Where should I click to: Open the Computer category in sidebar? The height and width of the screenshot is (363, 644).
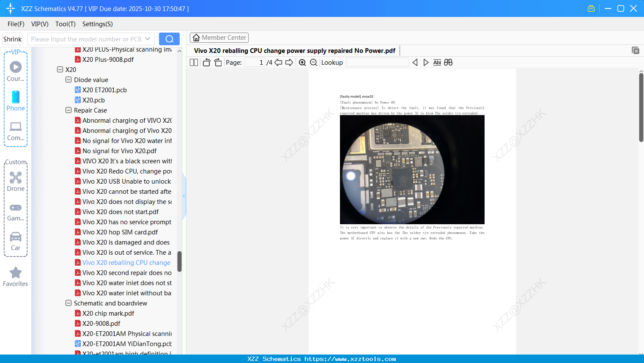coord(16,131)
